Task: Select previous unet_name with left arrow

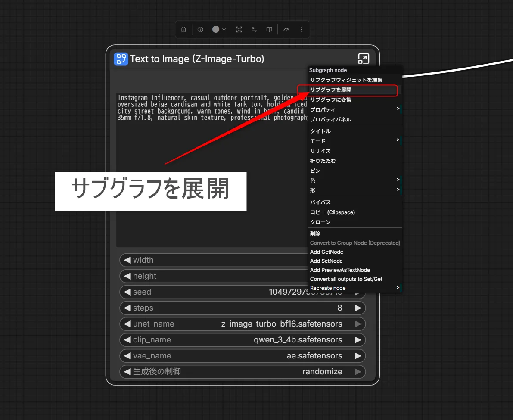Action: pos(127,324)
